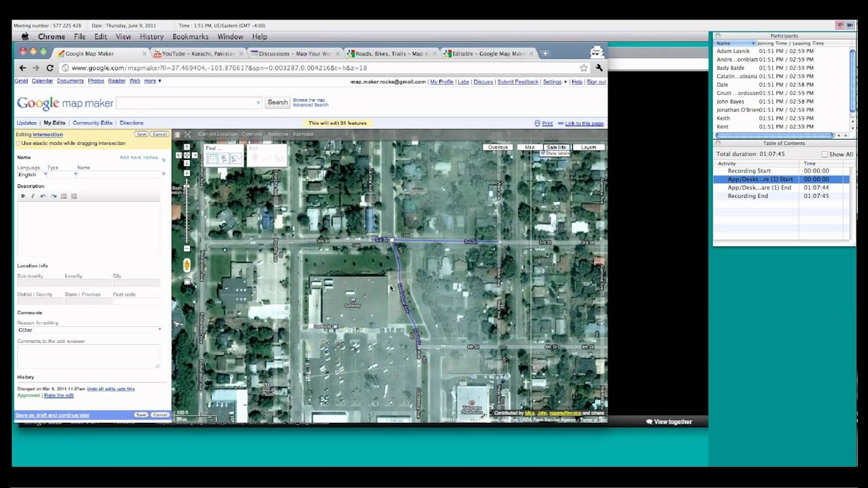Click the Apple menu logo
This screenshot has width=868, height=488.
coord(25,37)
